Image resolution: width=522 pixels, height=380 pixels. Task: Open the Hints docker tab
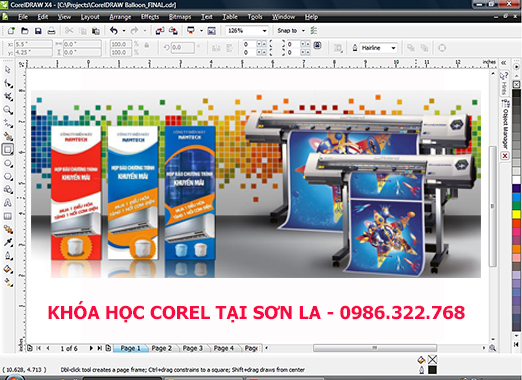click(504, 83)
